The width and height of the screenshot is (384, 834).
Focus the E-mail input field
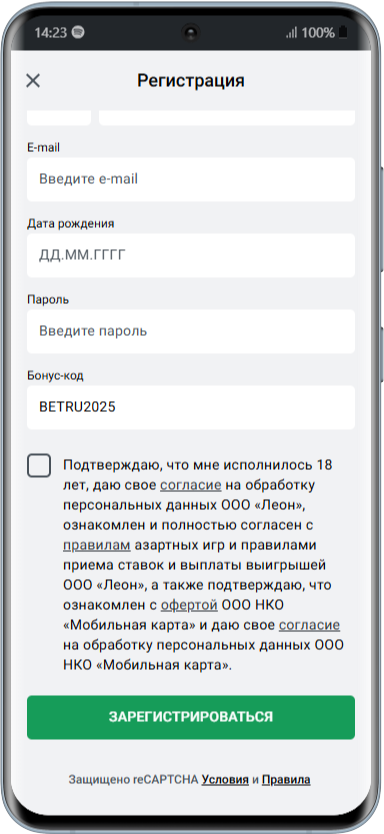coord(191,179)
